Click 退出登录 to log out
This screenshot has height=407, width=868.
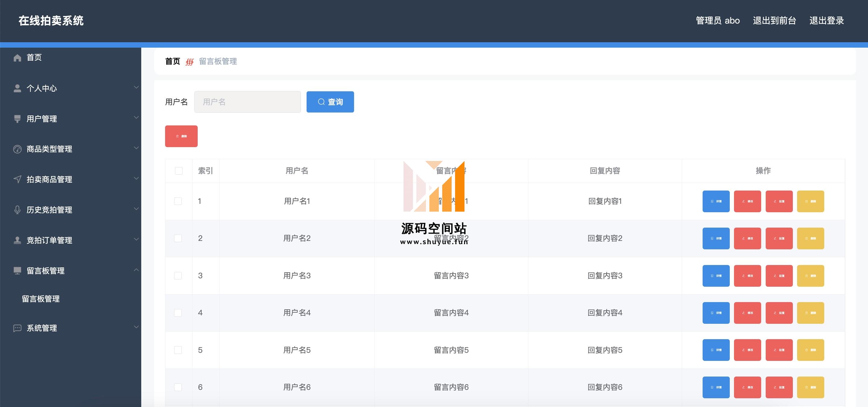(827, 21)
